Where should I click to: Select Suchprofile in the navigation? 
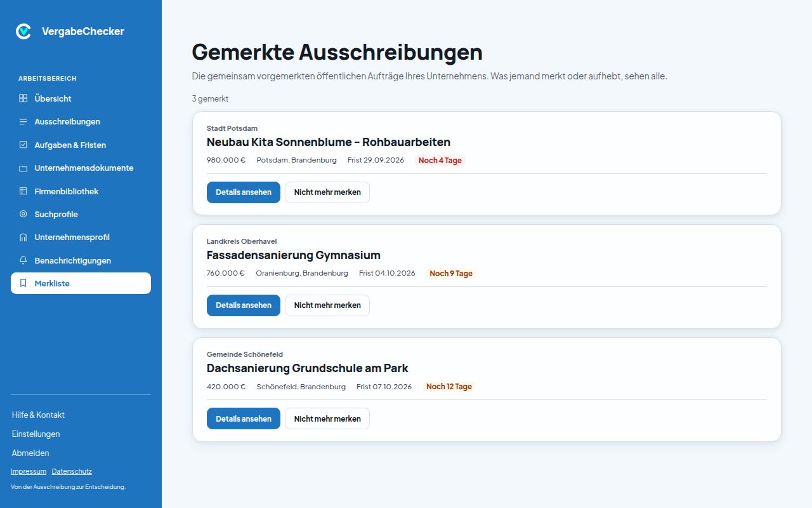81,214
